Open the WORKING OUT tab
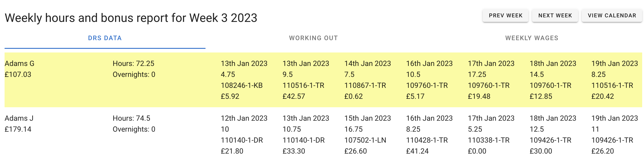644x162 pixels. click(x=313, y=38)
